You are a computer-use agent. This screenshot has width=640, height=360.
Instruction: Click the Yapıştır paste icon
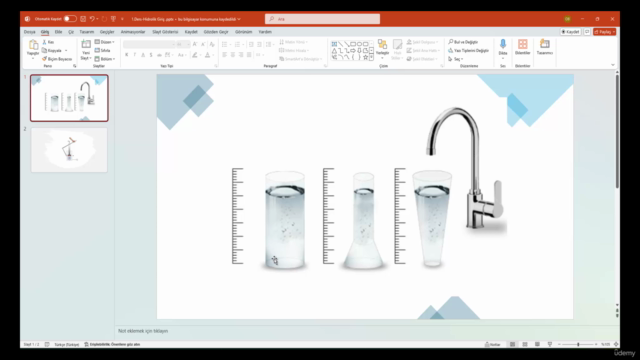[33, 44]
